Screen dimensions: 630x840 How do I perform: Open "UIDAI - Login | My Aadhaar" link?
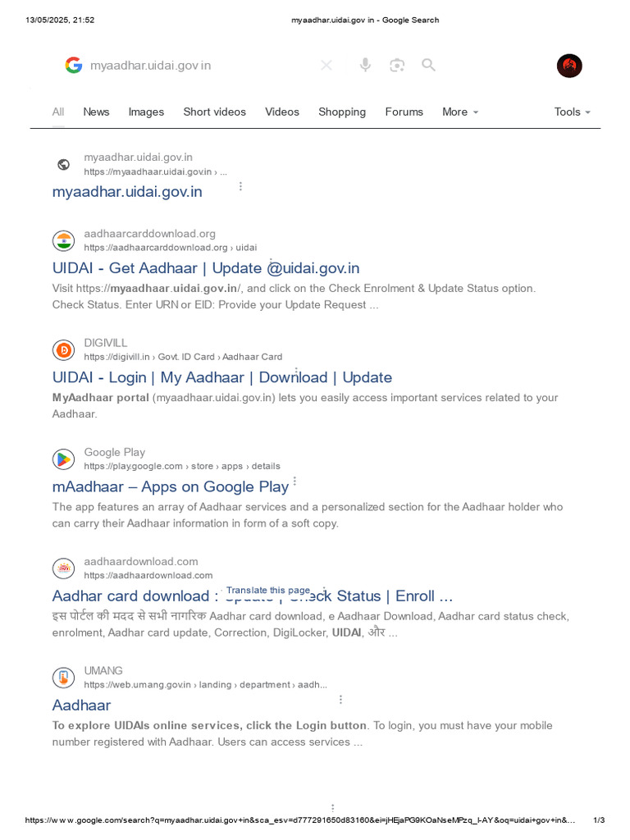pyautogui.click(x=221, y=377)
